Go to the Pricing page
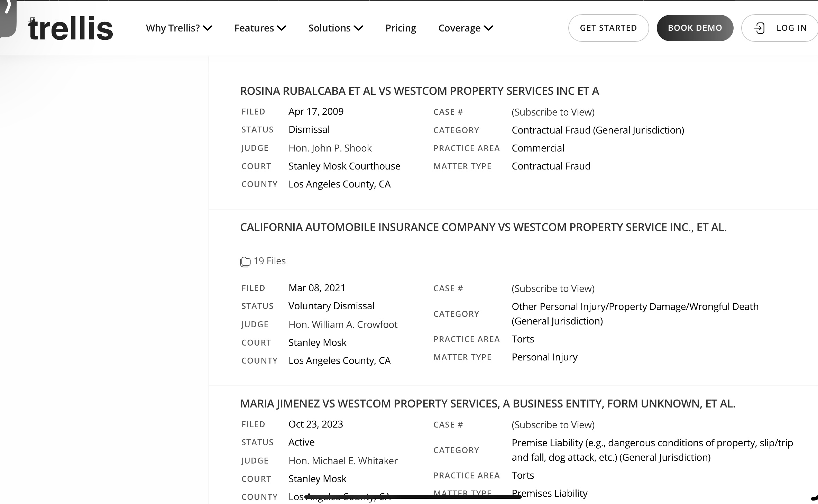The image size is (818, 504). point(401,28)
